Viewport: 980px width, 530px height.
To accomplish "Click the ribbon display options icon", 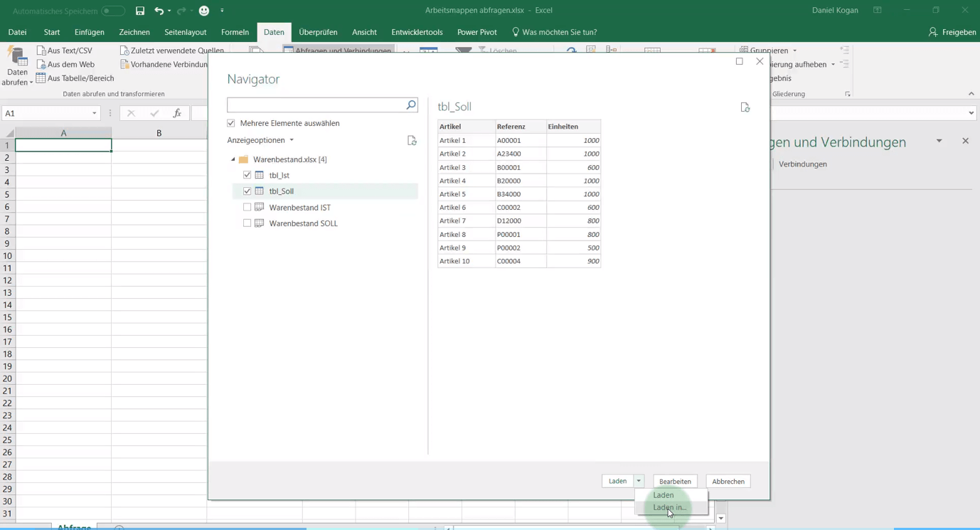I will pos(878,10).
